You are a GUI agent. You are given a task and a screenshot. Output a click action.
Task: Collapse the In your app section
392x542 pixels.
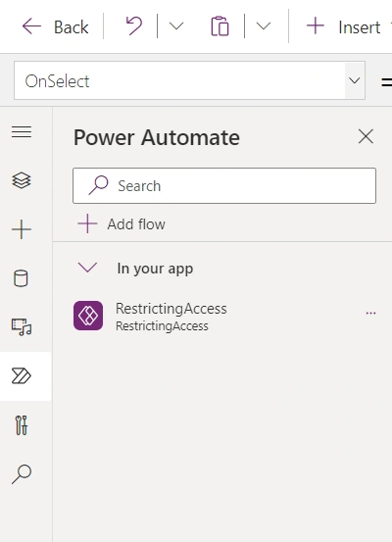pos(88,268)
